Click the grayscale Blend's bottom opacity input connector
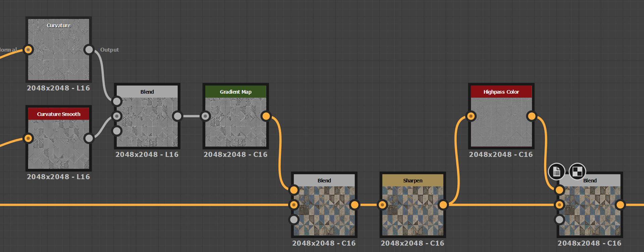Image resolution: width=644 pixels, height=252 pixels. [x=117, y=131]
